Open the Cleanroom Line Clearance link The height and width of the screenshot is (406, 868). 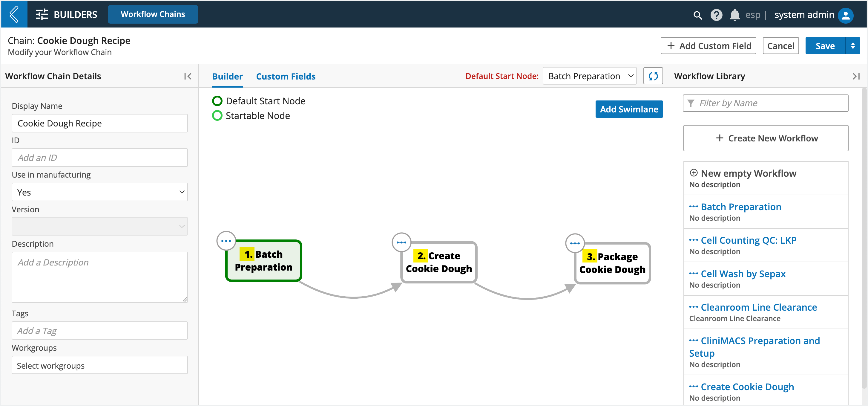point(759,307)
